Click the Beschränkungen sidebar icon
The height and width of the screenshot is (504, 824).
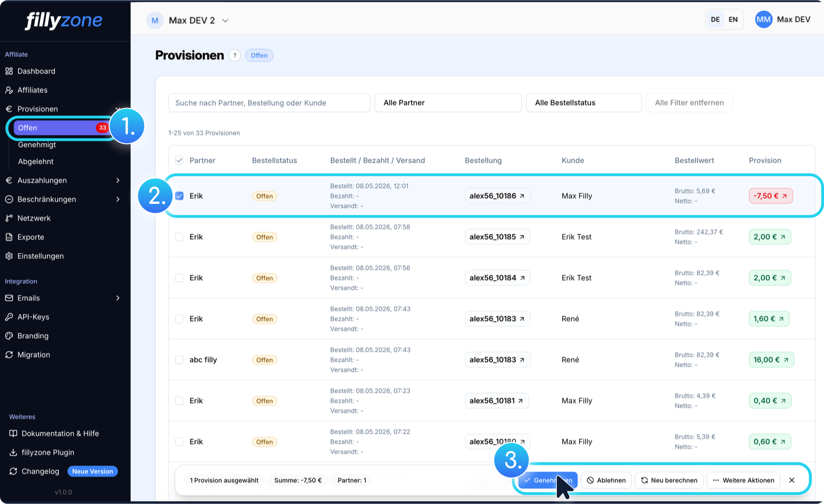9,199
